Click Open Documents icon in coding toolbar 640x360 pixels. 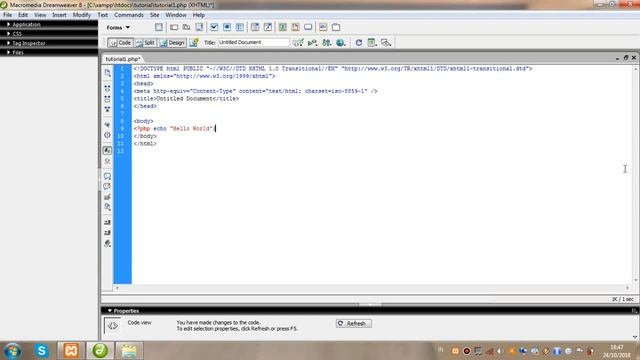pos(107,73)
